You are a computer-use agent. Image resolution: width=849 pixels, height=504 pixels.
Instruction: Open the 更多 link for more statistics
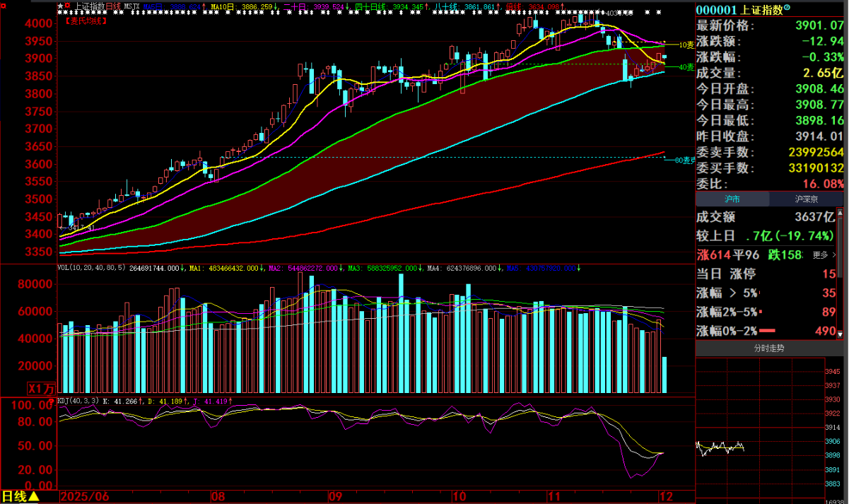[x=823, y=255]
